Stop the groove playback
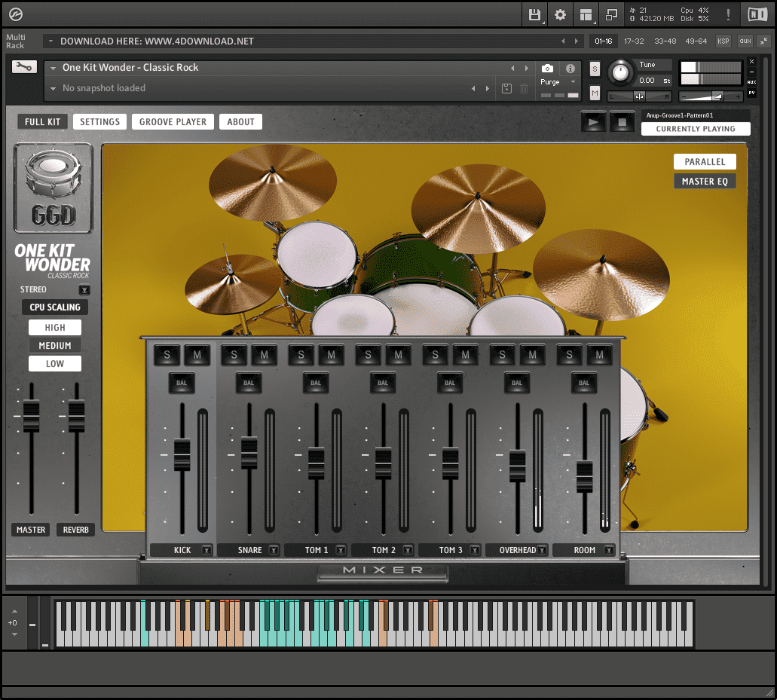The image size is (777, 700). pyautogui.click(x=622, y=121)
